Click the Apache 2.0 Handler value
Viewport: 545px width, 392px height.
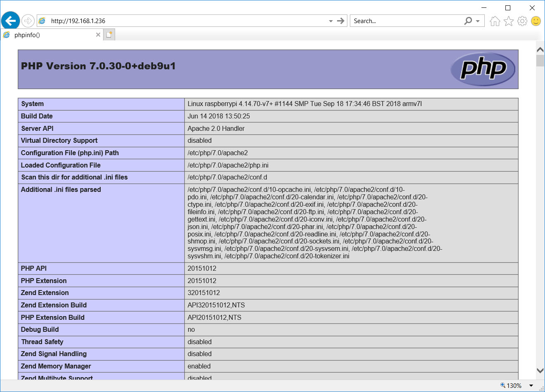(x=216, y=129)
